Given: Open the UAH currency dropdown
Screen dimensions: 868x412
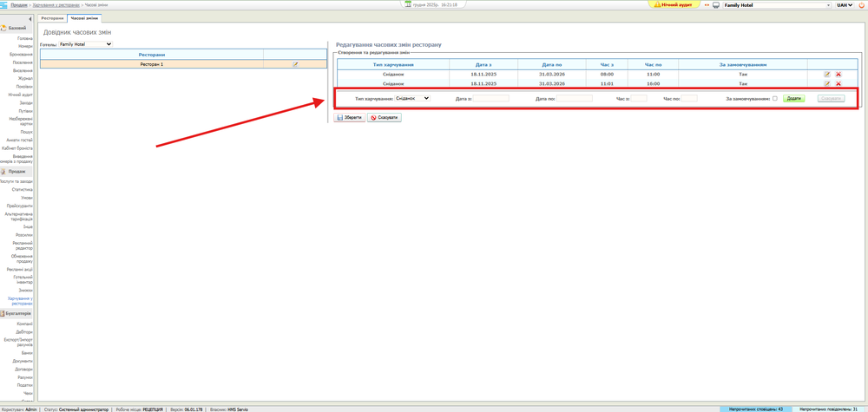Looking at the screenshot, I should point(845,5).
